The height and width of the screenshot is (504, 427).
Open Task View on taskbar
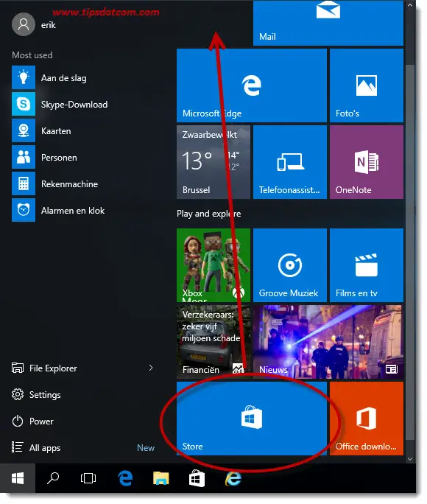pyautogui.click(x=88, y=478)
